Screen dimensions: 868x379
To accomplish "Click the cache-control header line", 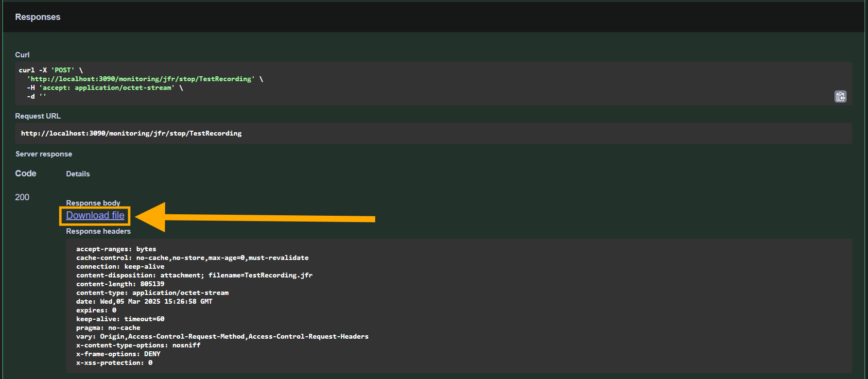I will (x=192, y=258).
